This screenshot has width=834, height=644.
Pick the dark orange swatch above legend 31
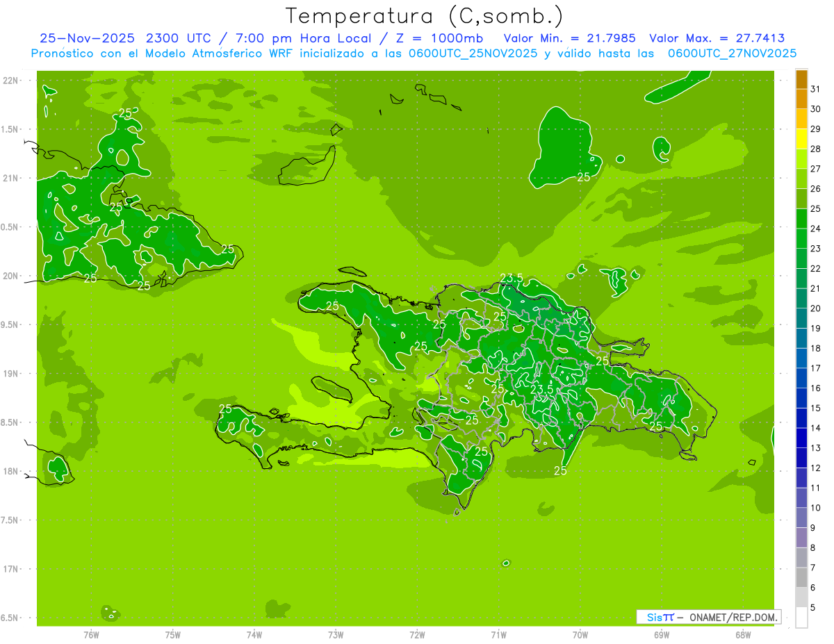pyautogui.click(x=801, y=79)
